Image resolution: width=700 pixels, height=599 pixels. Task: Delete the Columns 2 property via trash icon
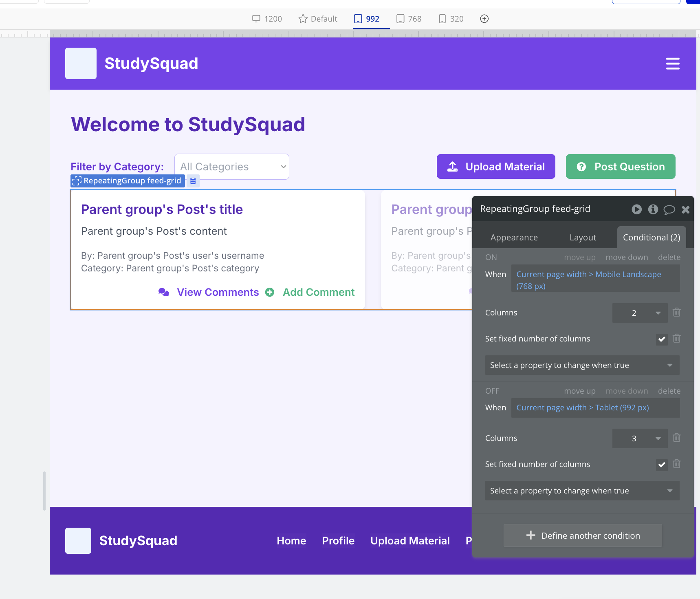click(676, 313)
